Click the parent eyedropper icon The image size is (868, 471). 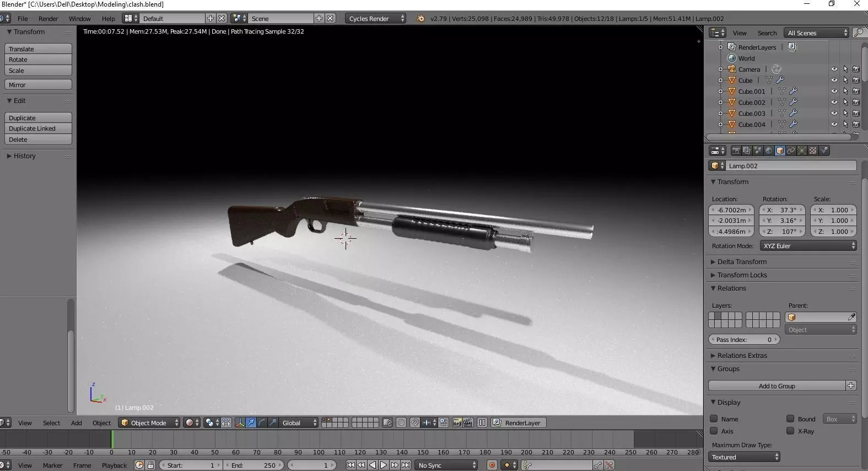pyautogui.click(x=851, y=317)
